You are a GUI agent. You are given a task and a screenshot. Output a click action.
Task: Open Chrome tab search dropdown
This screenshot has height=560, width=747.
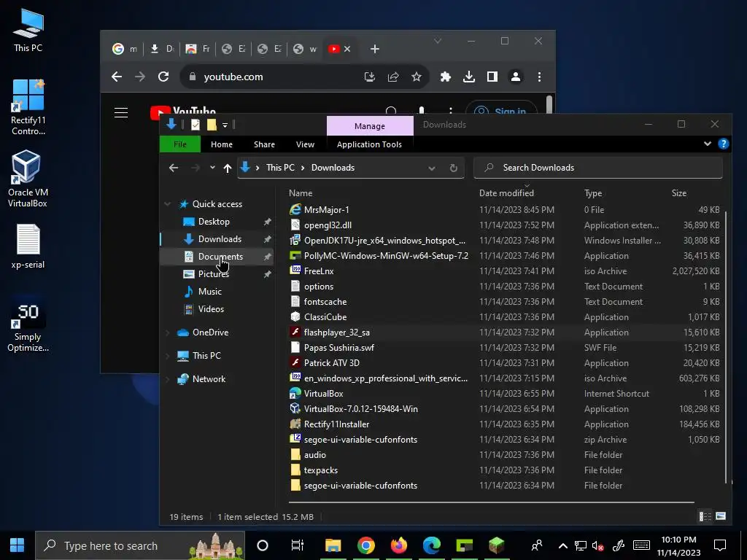click(438, 42)
